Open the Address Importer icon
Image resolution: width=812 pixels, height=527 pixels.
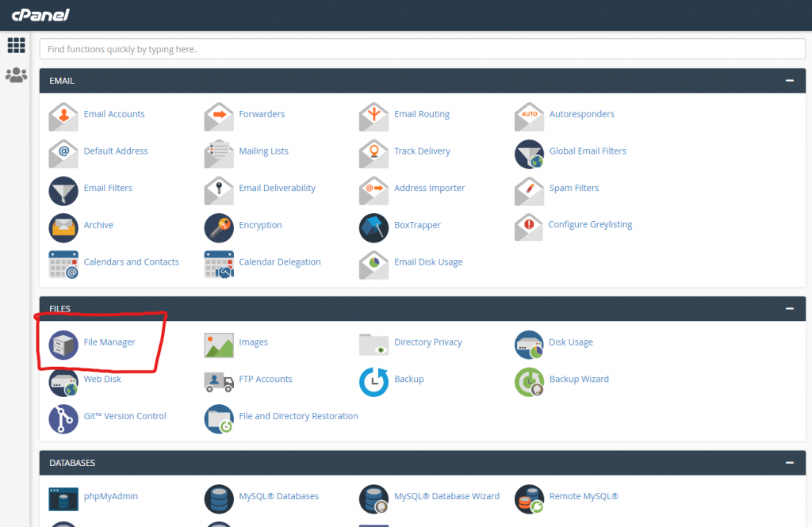[373, 190]
